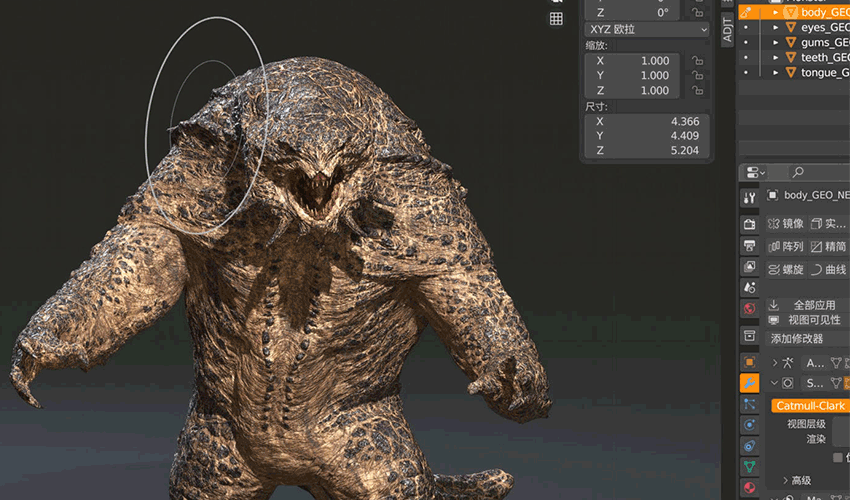This screenshot has width=850, height=500.
Task: Add a 螺旋 screw modifier
Action: tap(785, 270)
